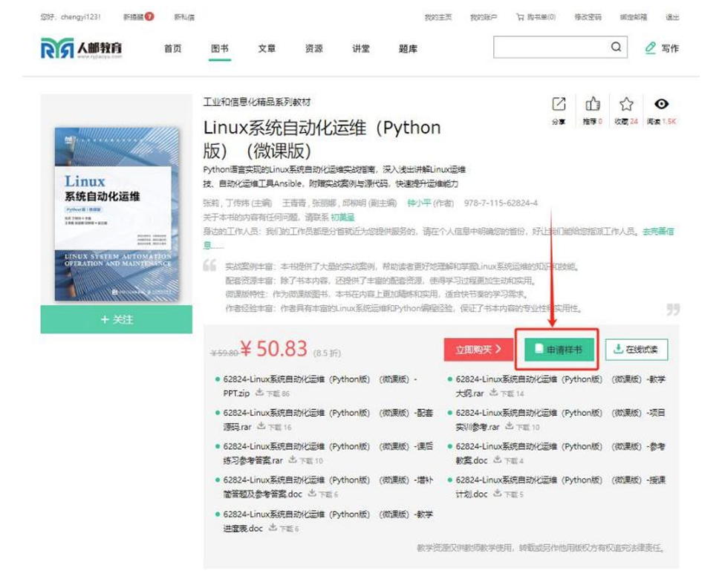Image resolution: width=722 pixels, height=588 pixels.
Task: Click the 写作 pencil icon
Action: tap(650, 48)
